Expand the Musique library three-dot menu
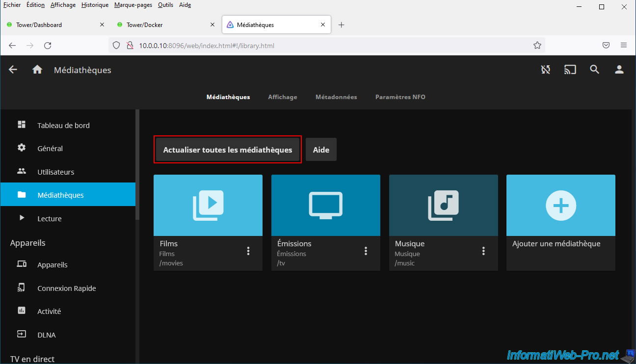Viewport: 636px width, 364px height. point(483,251)
